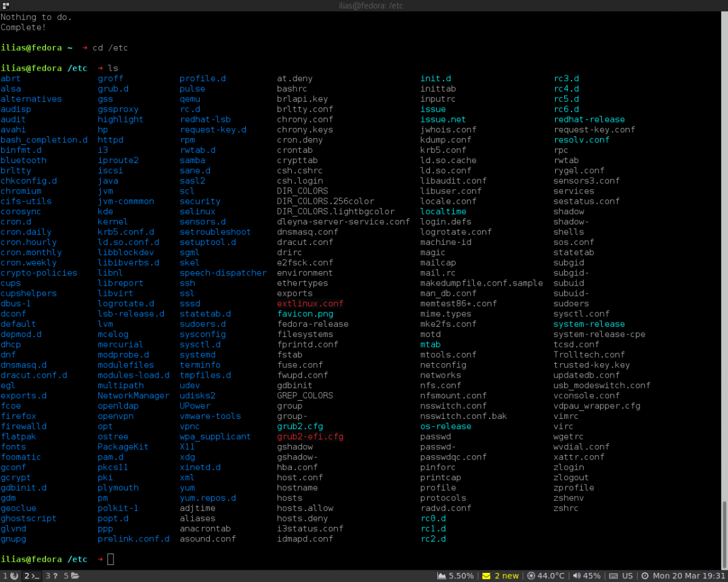Select the 'zprofile' file name
This screenshot has width=728, height=582.
574,487
